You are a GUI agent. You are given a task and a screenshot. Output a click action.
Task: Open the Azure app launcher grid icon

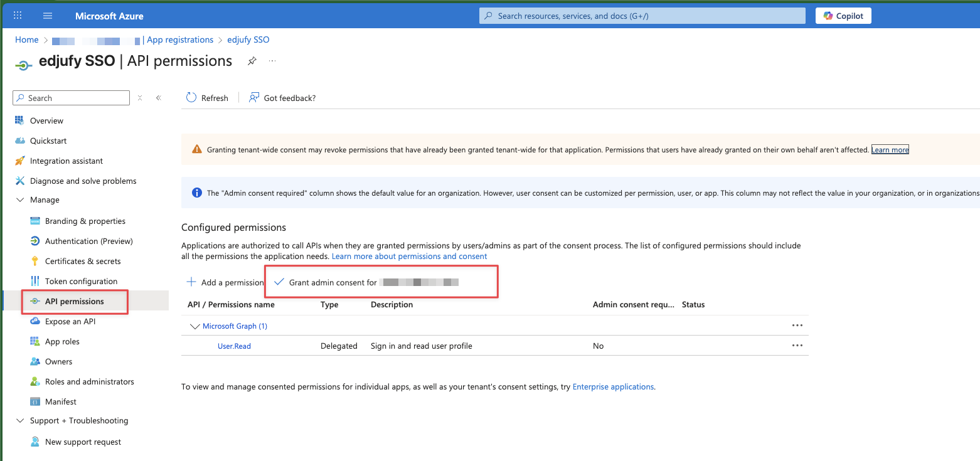pos(17,15)
